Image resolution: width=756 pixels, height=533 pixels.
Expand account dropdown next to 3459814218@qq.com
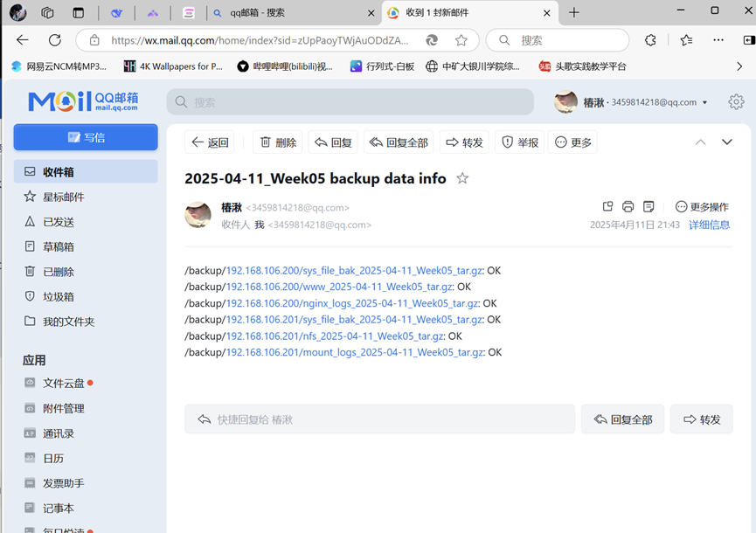[705, 102]
